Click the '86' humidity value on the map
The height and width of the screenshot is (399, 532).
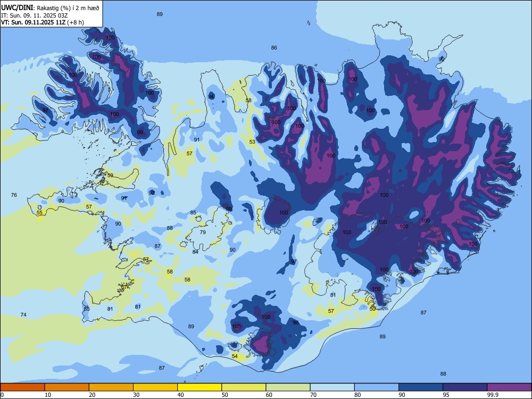(x=274, y=48)
